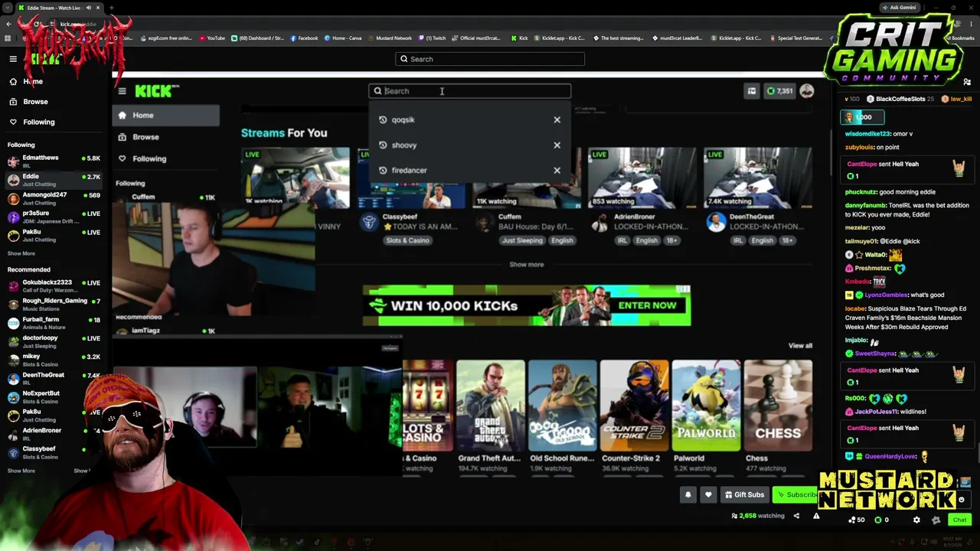This screenshot has width=980, height=551.
Task: Open the Facebook bookmark
Action: click(304, 38)
